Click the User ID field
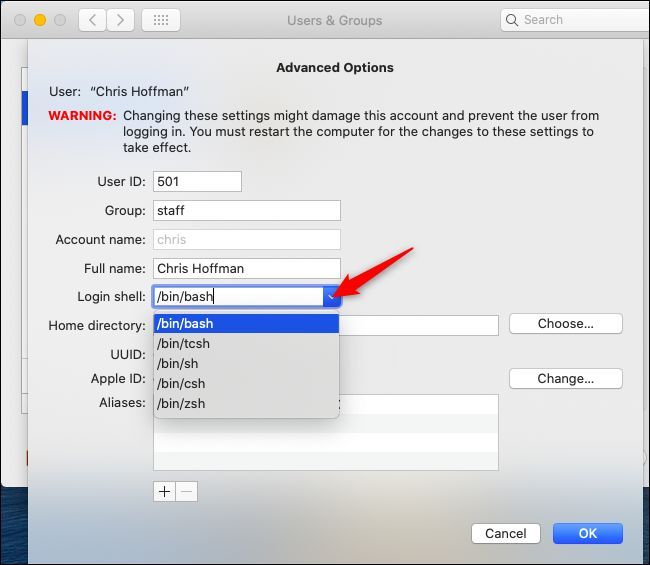The height and width of the screenshot is (565, 650). pos(197,181)
